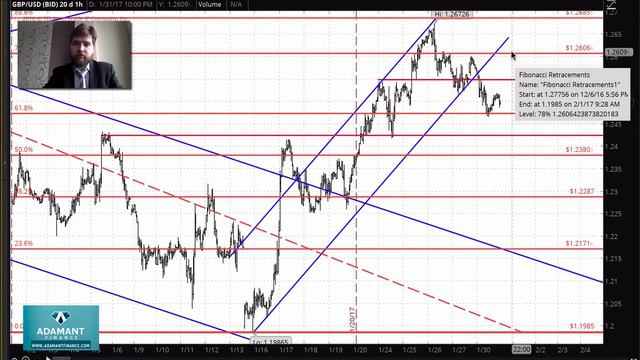Click the Fibonacci Retracements tooltip heading

pos(554,75)
